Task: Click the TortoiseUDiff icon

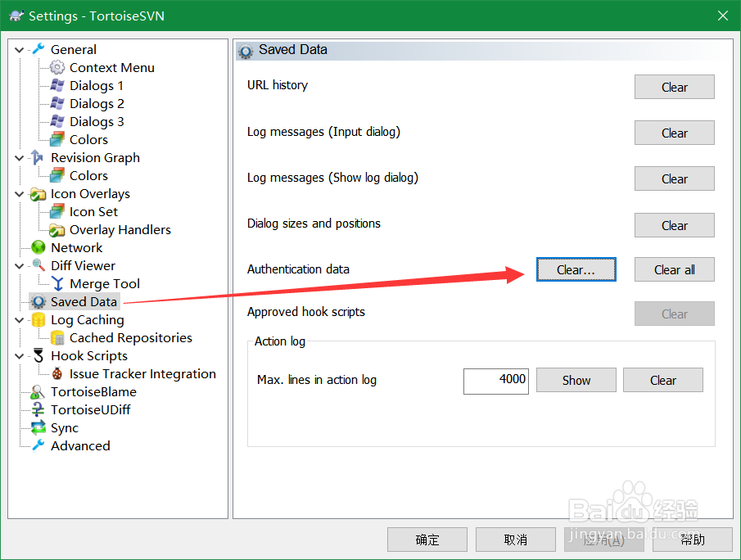Action: tap(38, 409)
